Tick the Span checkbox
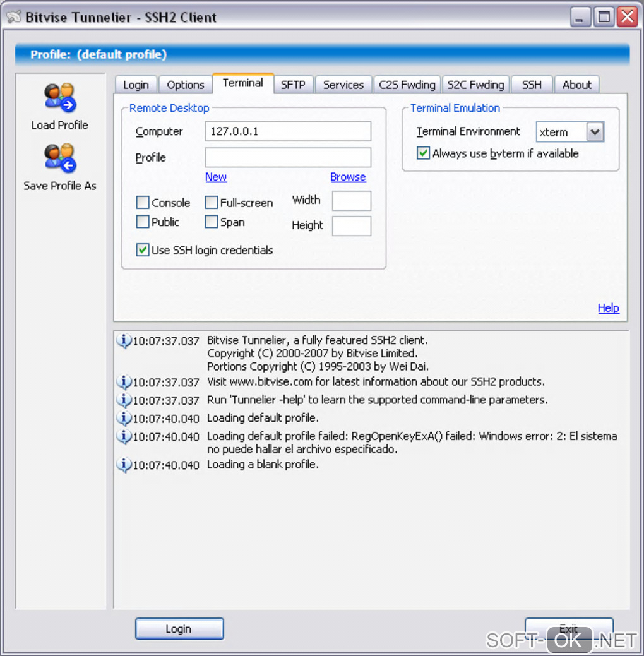Screen dimensions: 644x656 point(212,222)
